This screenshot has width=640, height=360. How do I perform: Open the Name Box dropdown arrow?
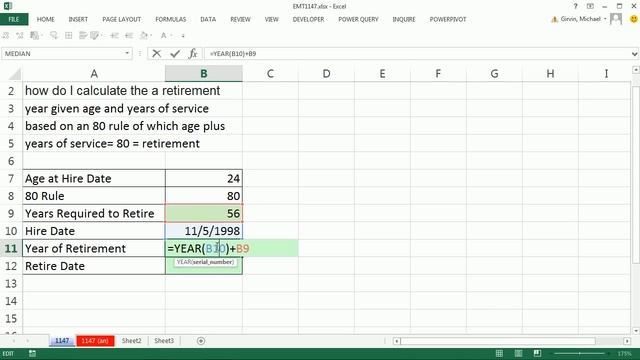127,53
